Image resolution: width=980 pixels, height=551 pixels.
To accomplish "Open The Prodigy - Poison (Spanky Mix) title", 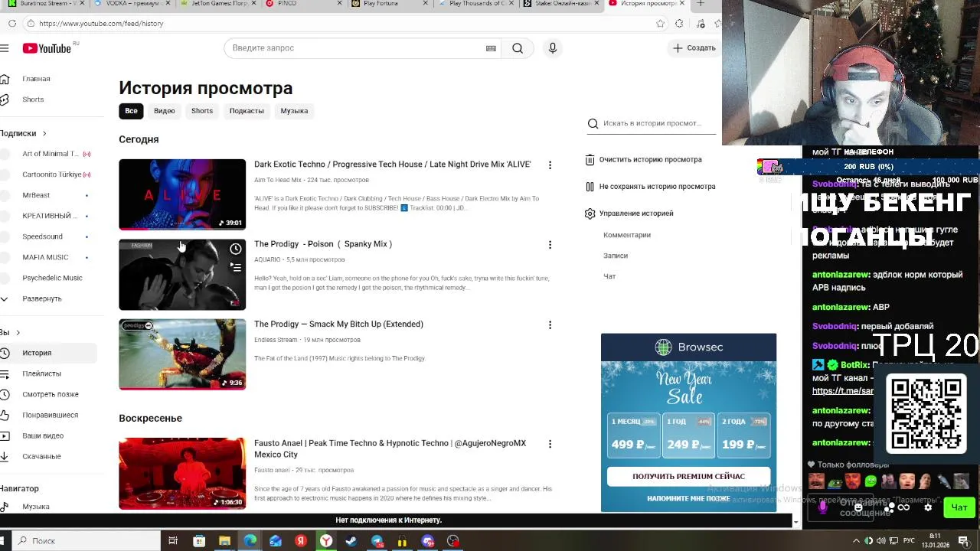I will click(x=323, y=244).
